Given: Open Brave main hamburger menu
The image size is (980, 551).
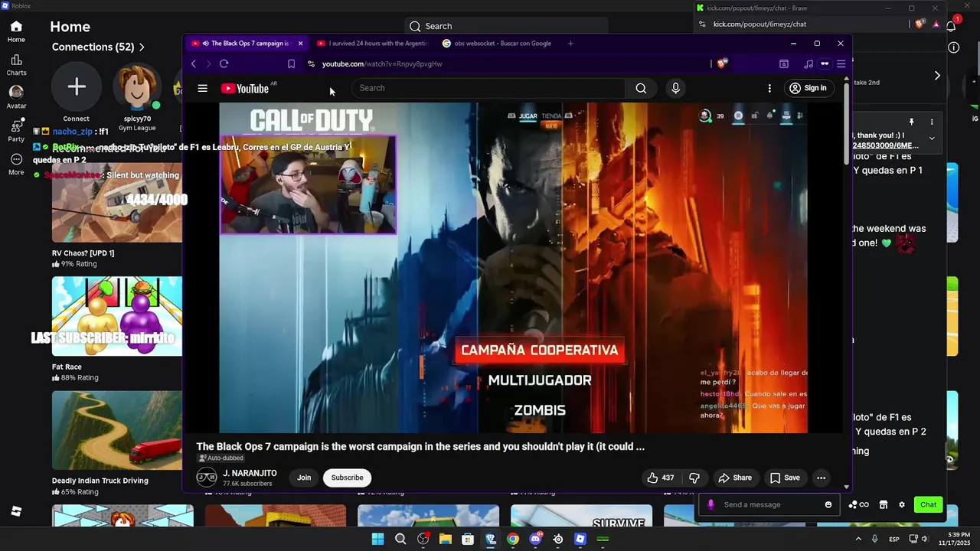Looking at the screenshot, I should (x=841, y=64).
